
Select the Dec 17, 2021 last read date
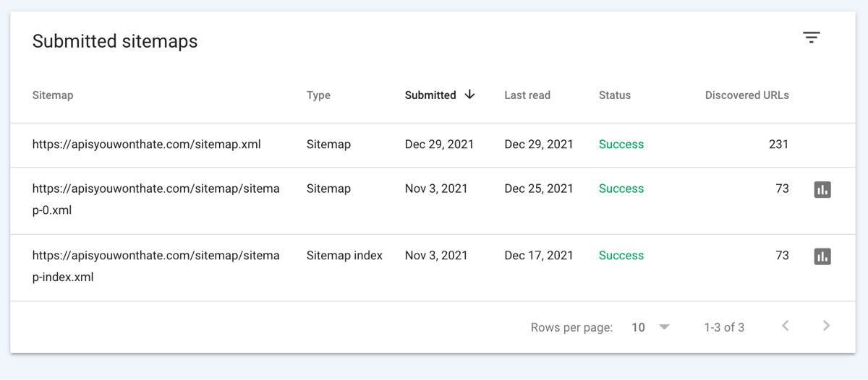point(539,256)
